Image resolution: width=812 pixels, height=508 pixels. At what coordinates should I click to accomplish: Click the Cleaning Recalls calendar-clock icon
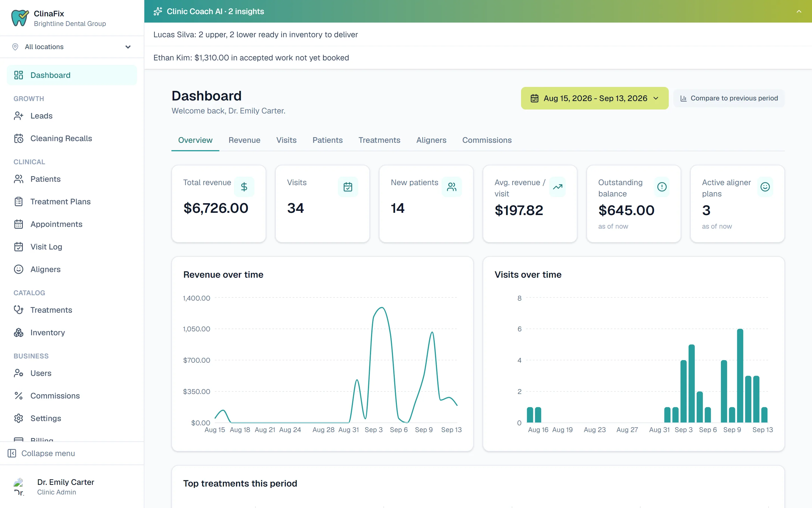18,138
